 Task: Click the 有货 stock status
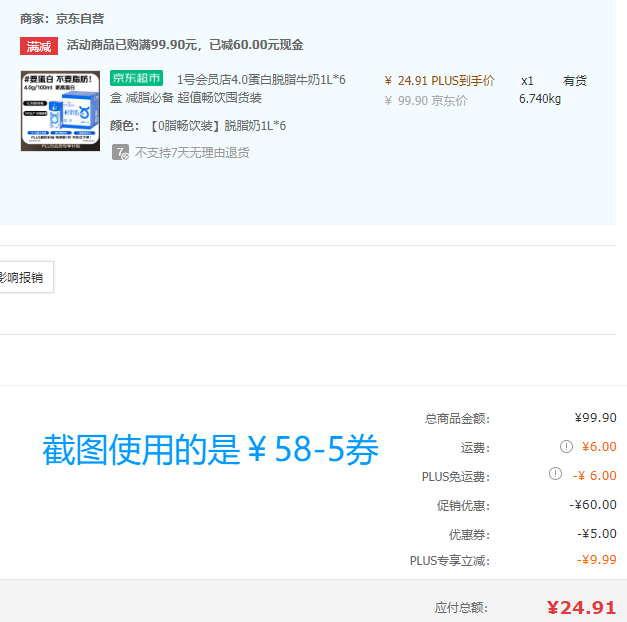[x=575, y=81]
